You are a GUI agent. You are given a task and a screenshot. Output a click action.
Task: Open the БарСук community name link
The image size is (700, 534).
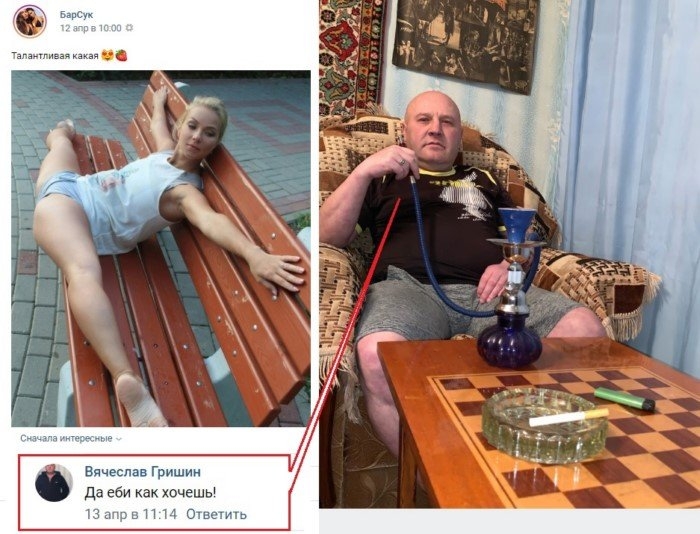click(76, 15)
